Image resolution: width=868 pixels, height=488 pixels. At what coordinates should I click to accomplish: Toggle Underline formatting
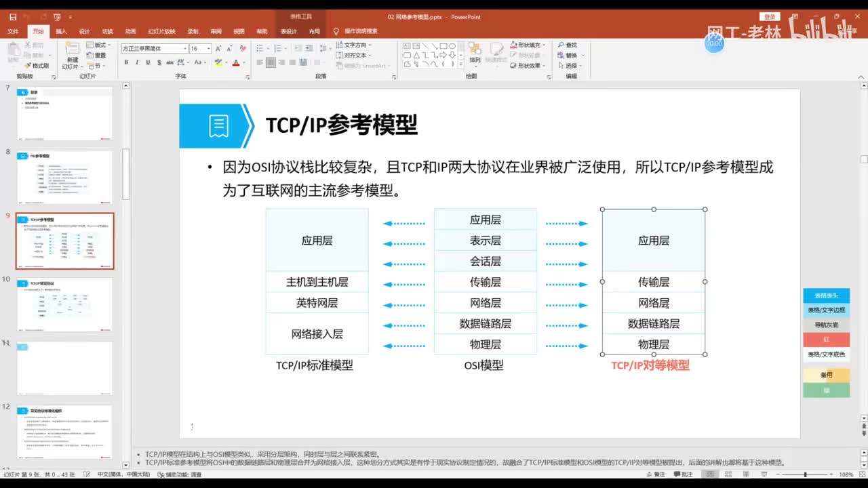(148, 62)
